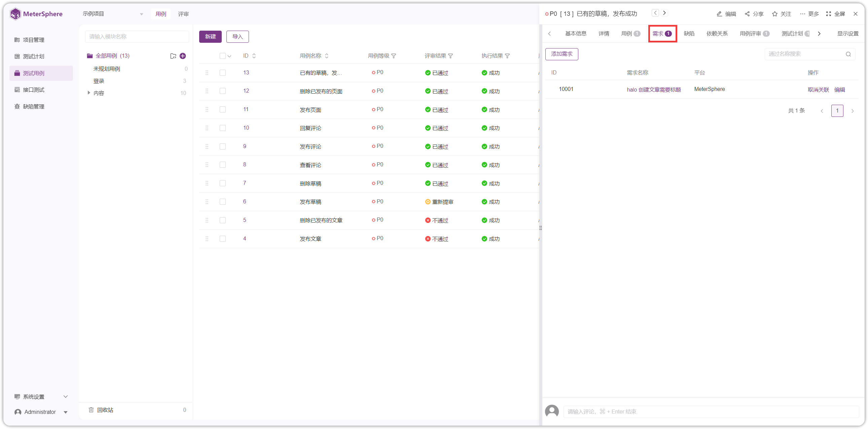
Task: Switch to the 评审 top tab
Action: click(183, 14)
